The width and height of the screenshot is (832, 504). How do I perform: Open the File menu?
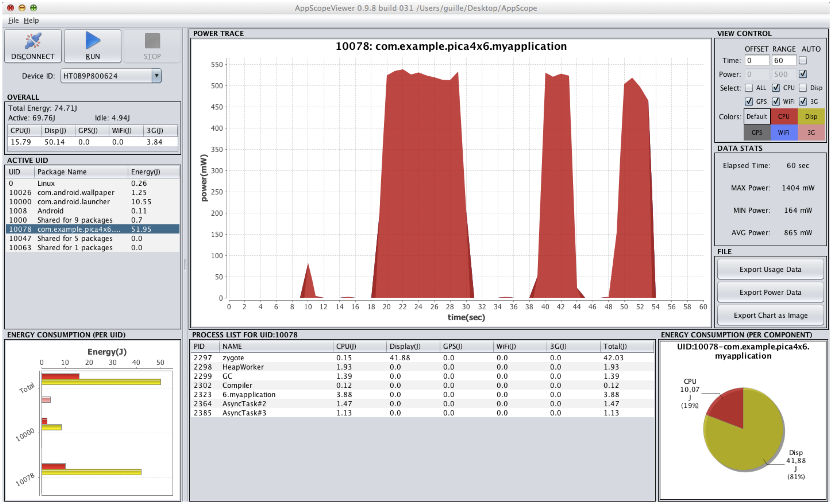pos(13,20)
